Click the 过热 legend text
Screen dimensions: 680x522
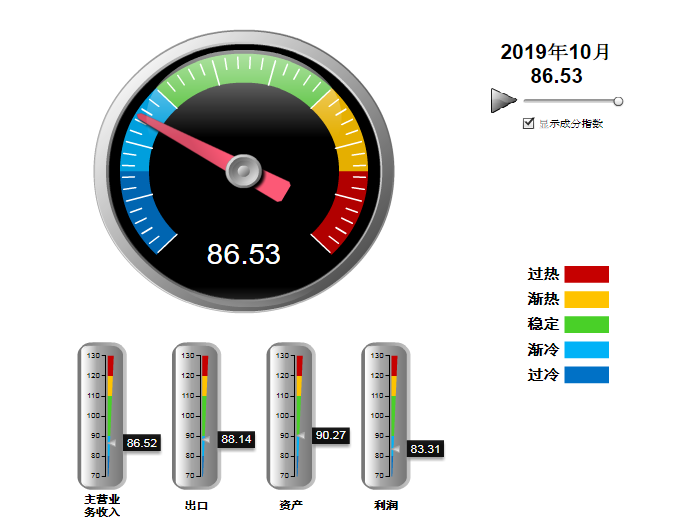[543, 274]
